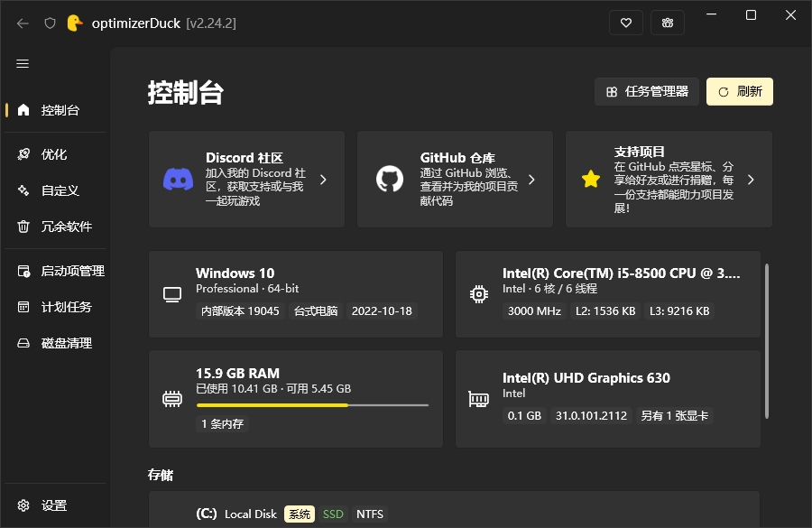This screenshot has width=812, height=528.
Task: Open the 优化 navigation item
Action: click(55, 154)
